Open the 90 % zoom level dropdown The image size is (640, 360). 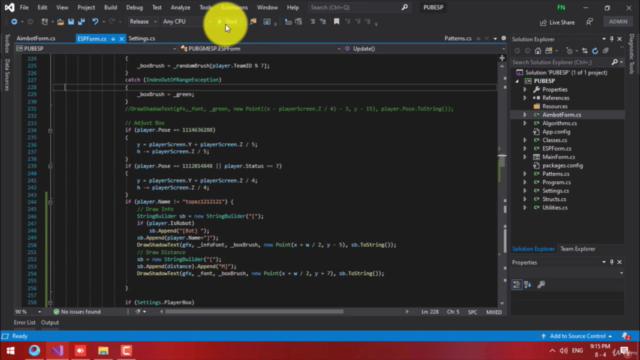[28, 312]
